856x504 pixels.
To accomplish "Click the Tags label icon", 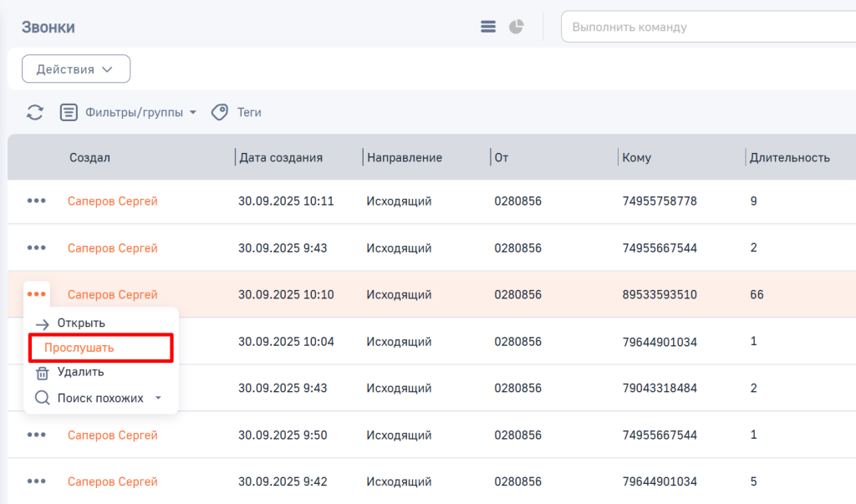I will click(x=220, y=112).
